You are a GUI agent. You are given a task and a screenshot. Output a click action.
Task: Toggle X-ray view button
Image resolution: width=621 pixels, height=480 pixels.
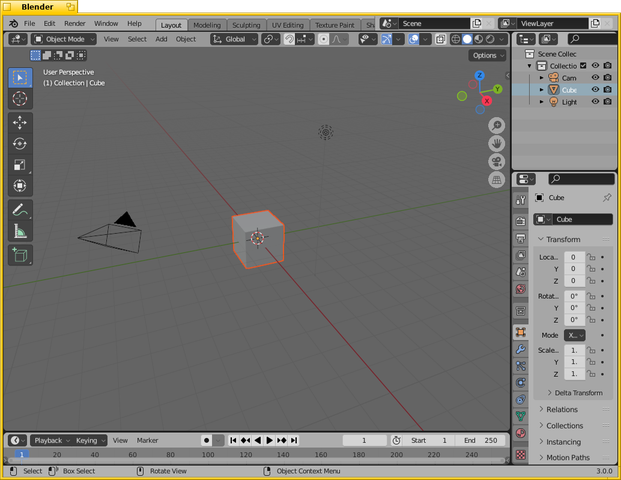coord(440,39)
